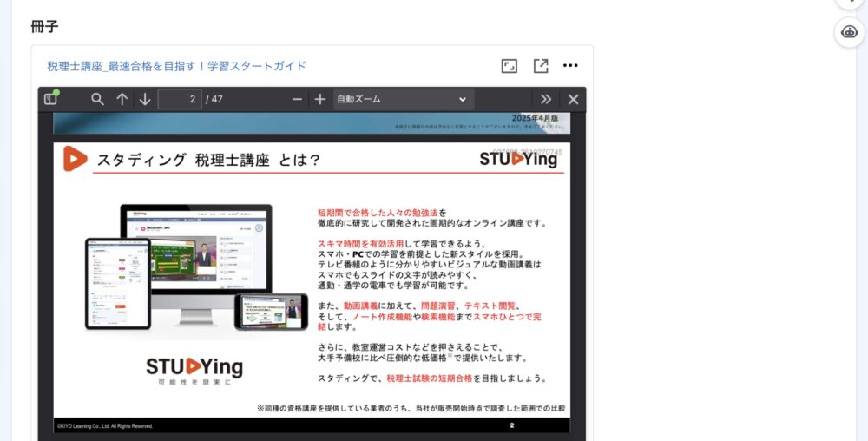The height and width of the screenshot is (441, 868).
Task: Open the PDF search magnifier
Action: coord(97,99)
